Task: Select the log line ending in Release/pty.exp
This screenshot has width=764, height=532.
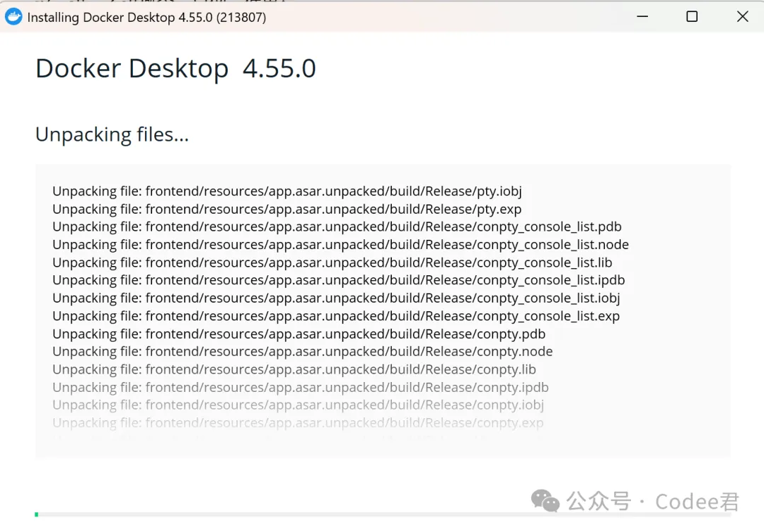Action: [287, 209]
